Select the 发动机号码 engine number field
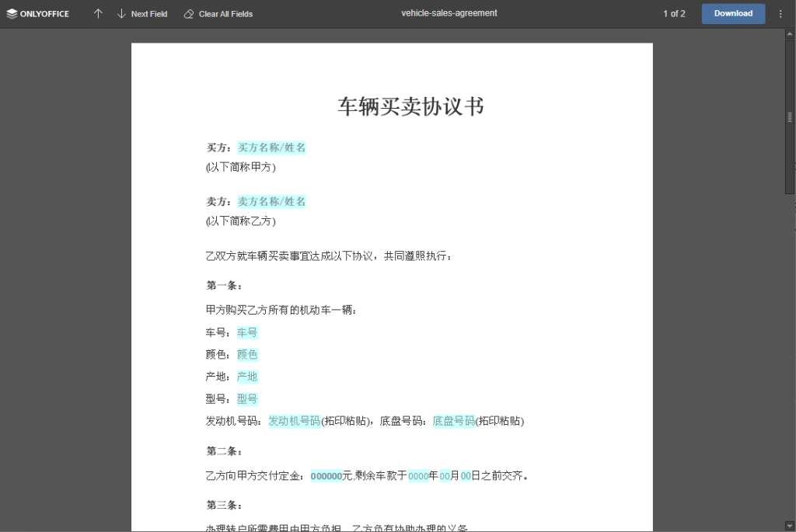796x532 pixels. (x=294, y=420)
